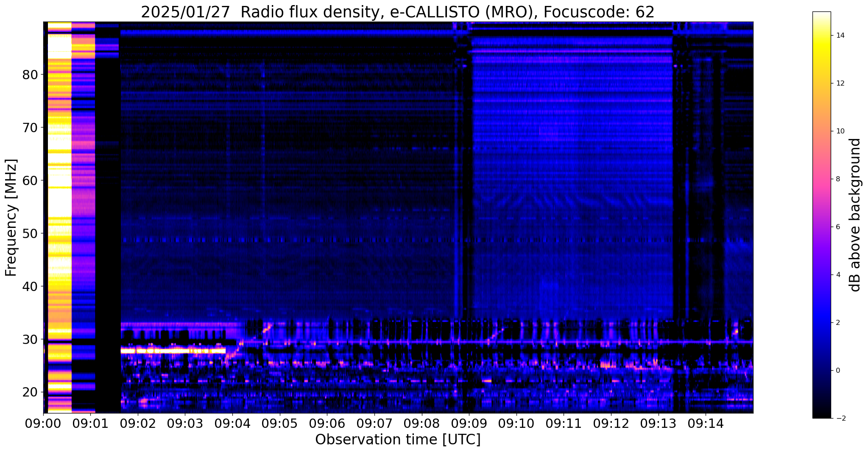This screenshot has height=452, width=868.
Task: Click the 30 tick on frequency axis
Action: [31, 339]
